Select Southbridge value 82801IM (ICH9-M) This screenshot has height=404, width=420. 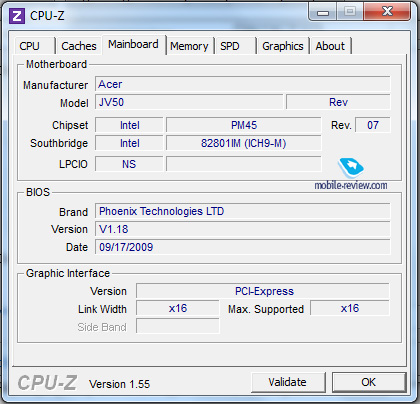pos(244,143)
